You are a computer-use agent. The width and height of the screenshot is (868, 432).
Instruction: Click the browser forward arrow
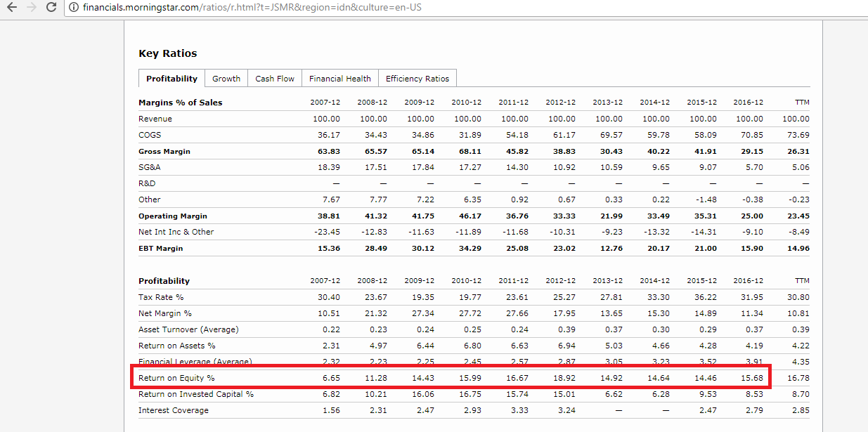31,8
